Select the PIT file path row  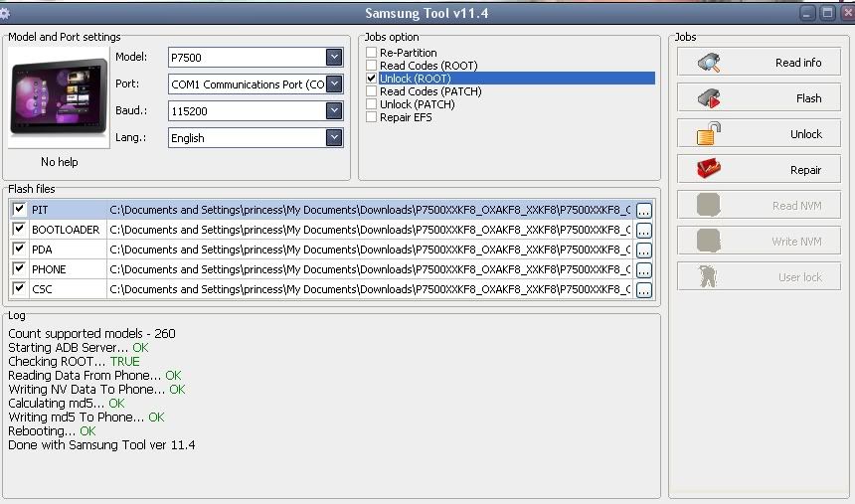click(370, 210)
